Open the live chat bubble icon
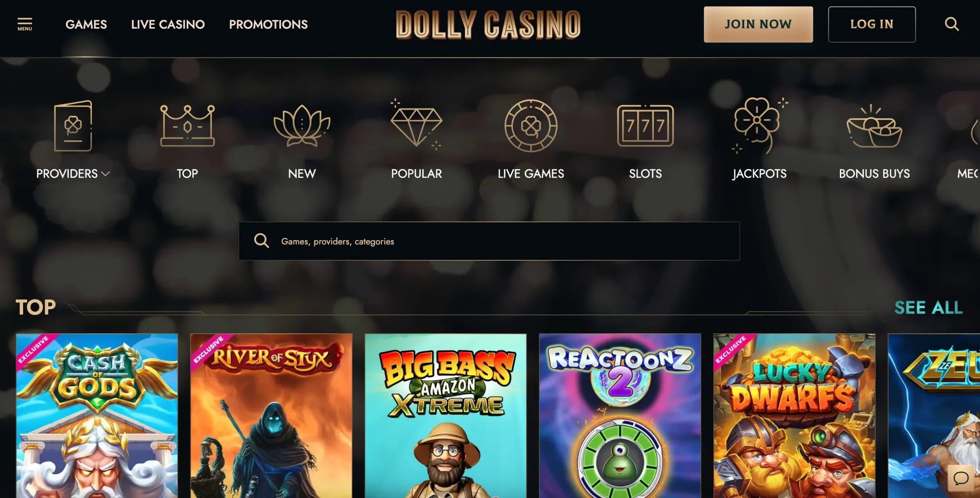Image resolution: width=980 pixels, height=498 pixels. pos(961,478)
